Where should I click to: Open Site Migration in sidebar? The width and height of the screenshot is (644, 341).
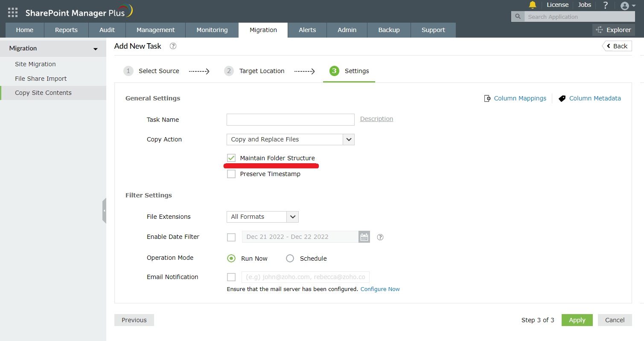(35, 64)
